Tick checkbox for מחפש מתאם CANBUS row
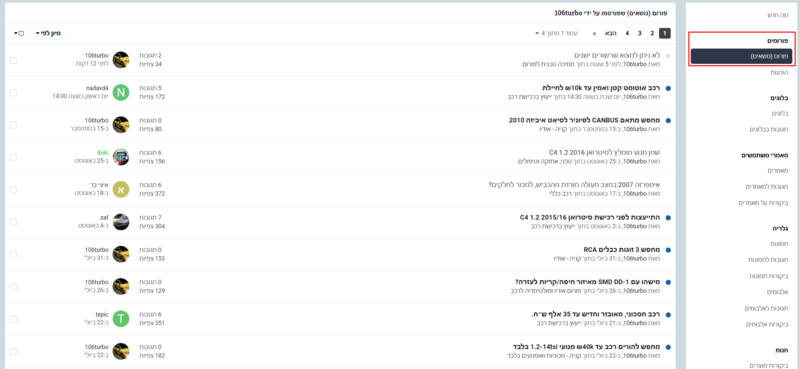 click(13, 125)
